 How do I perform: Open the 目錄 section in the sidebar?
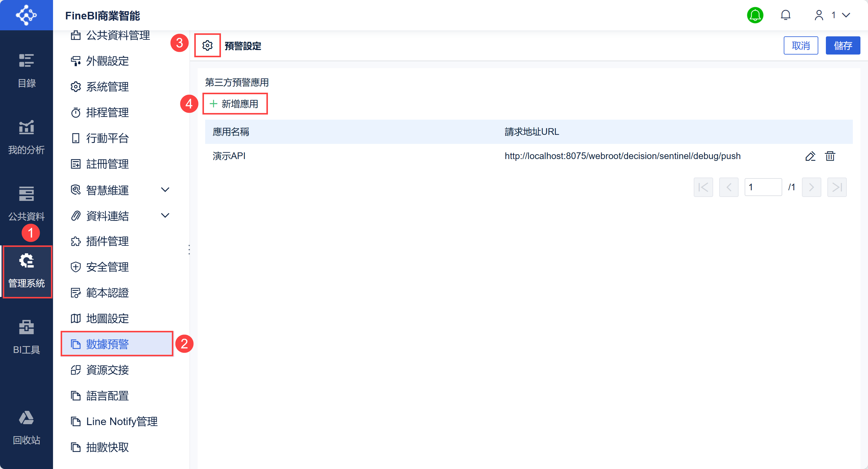coord(26,70)
